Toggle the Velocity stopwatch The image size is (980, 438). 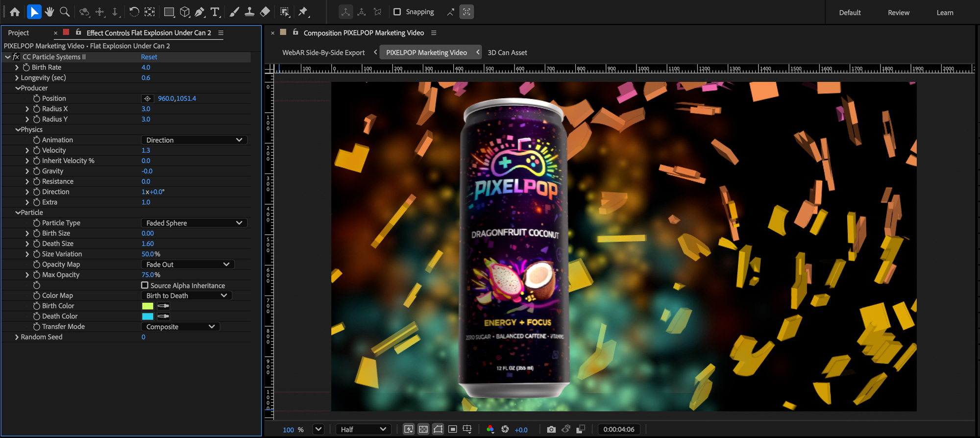pos(37,150)
